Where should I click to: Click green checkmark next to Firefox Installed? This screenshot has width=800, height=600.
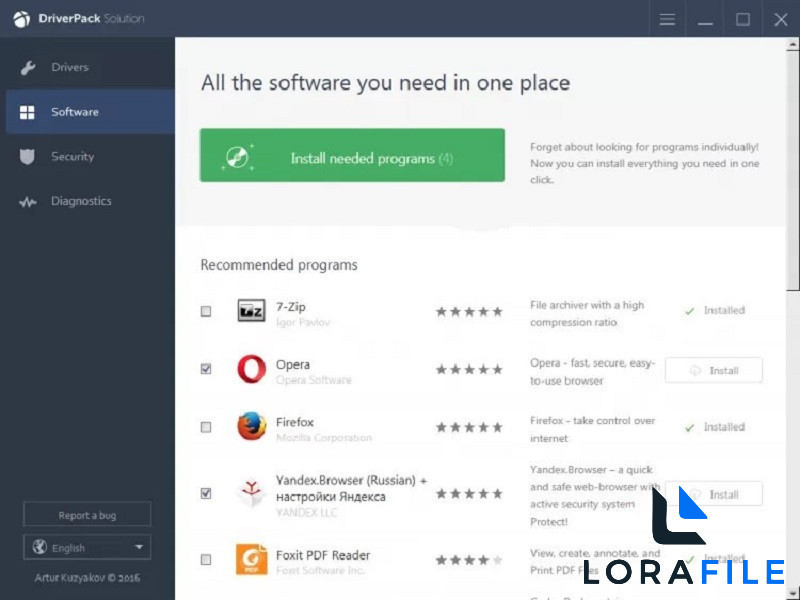pyautogui.click(x=689, y=428)
